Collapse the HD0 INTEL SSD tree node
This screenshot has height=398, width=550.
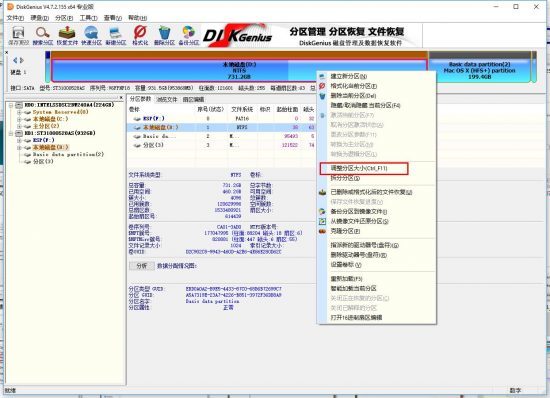pos(11,105)
